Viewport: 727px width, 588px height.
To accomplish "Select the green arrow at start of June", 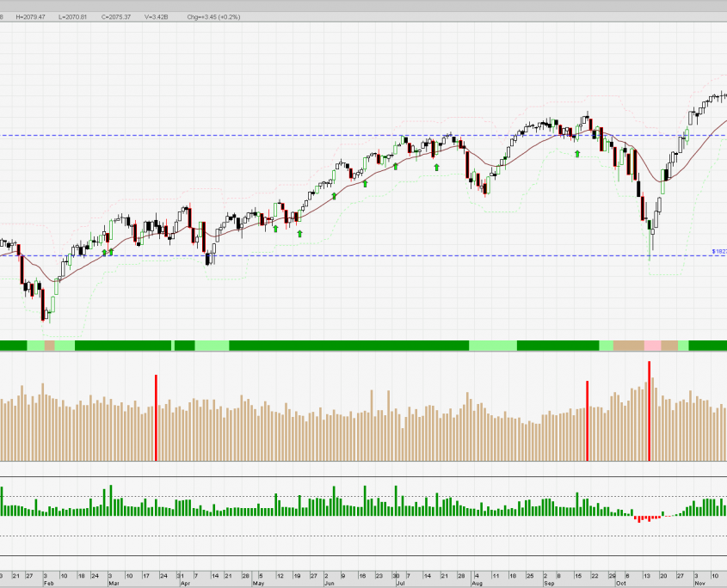I will pos(334,196).
